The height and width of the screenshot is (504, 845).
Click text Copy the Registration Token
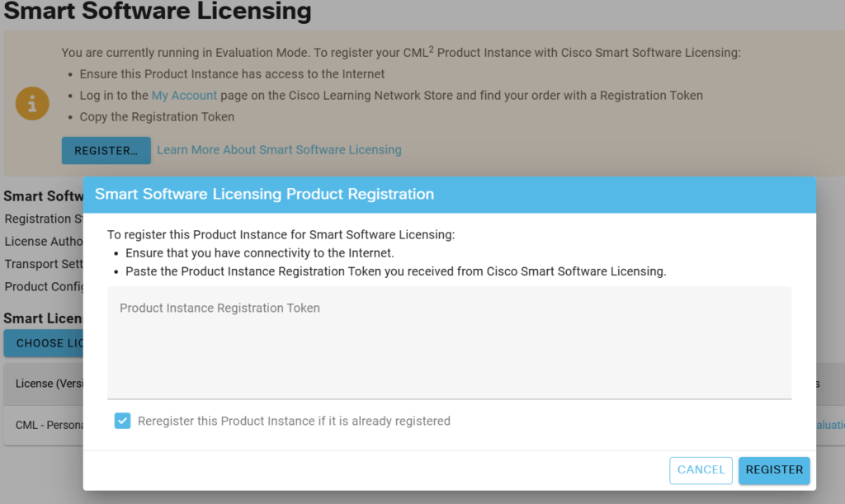[x=157, y=117]
